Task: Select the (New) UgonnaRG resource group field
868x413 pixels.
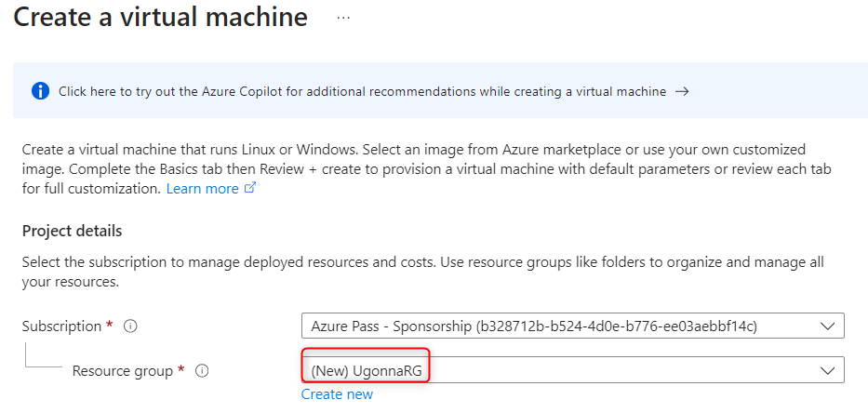Action: (558, 370)
